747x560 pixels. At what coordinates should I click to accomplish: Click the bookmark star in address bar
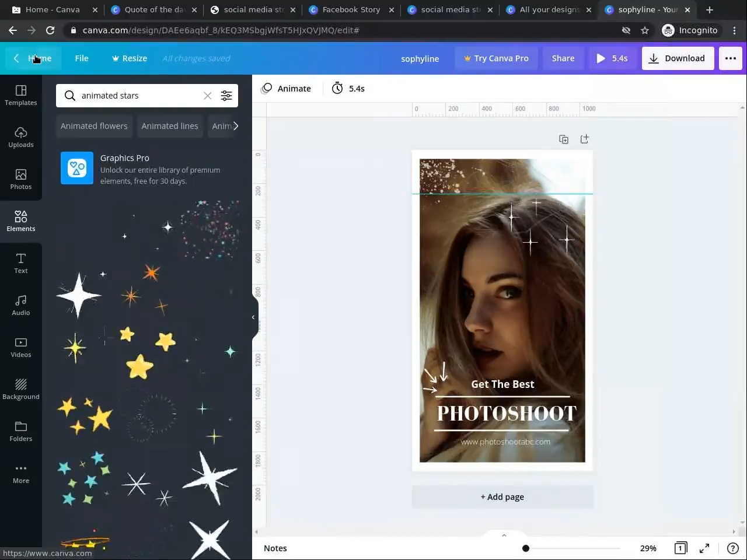coord(645,30)
